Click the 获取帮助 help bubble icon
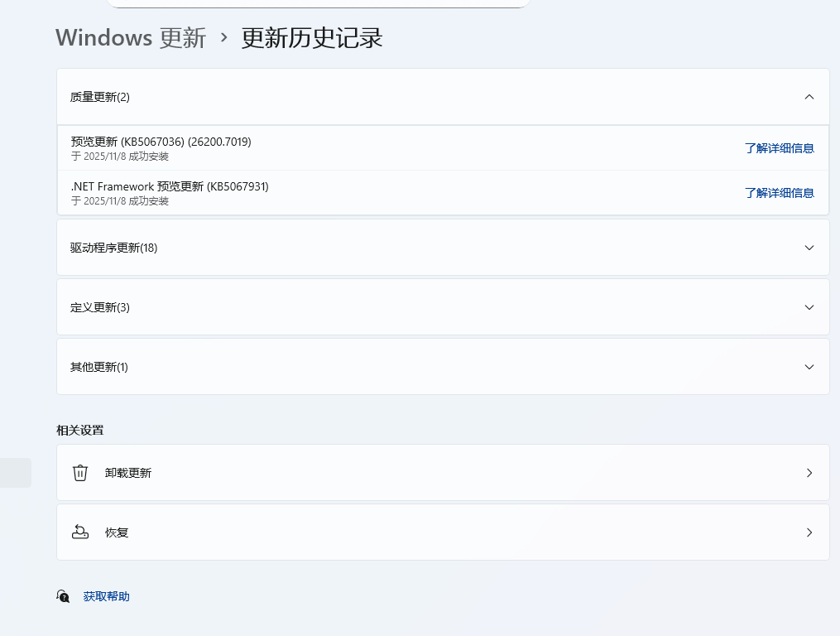840x636 pixels. click(63, 596)
